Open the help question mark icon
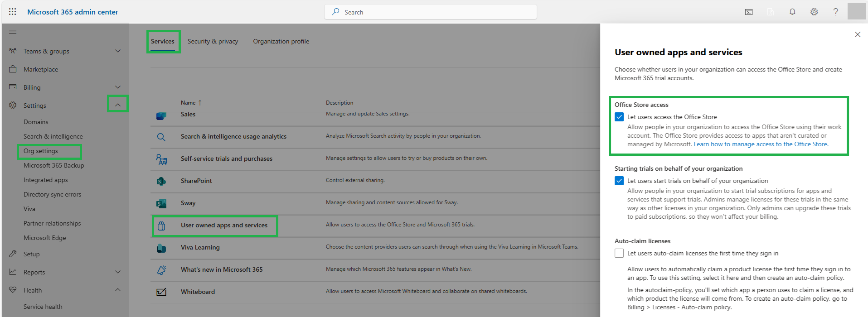The height and width of the screenshot is (317, 868). (x=836, y=12)
